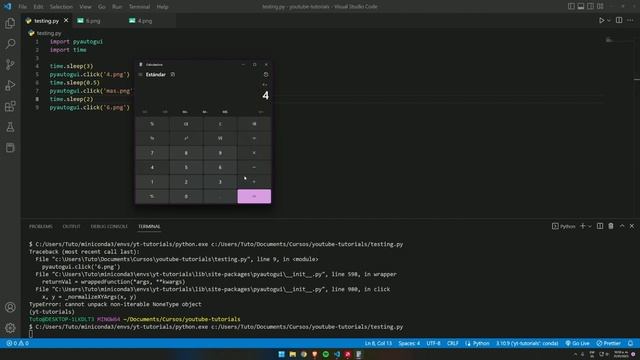This screenshot has width=640, height=360.
Task: Change encoding via 'UTF-8'
Action: (x=433, y=343)
